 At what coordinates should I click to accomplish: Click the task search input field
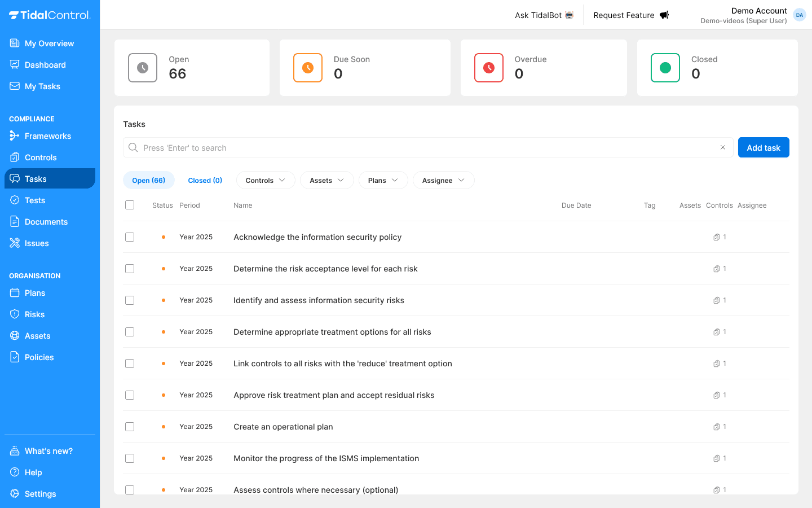[x=395, y=147]
